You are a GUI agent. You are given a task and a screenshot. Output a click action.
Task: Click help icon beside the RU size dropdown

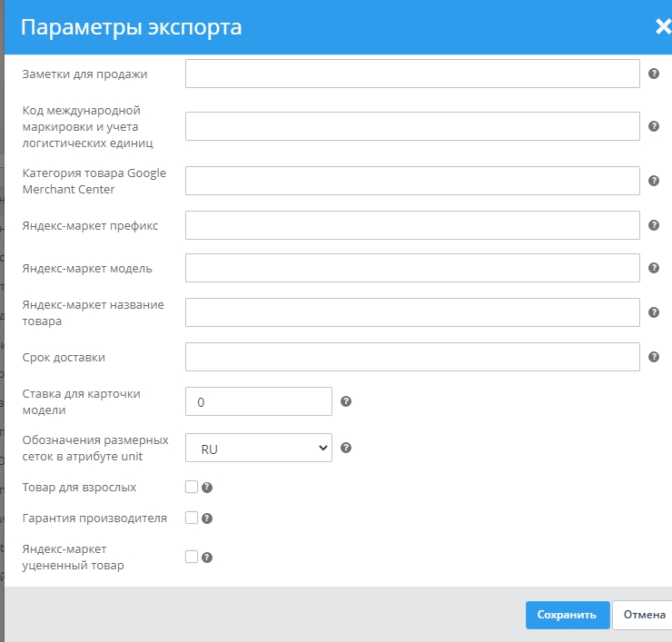pyautogui.click(x=345, y=448)
